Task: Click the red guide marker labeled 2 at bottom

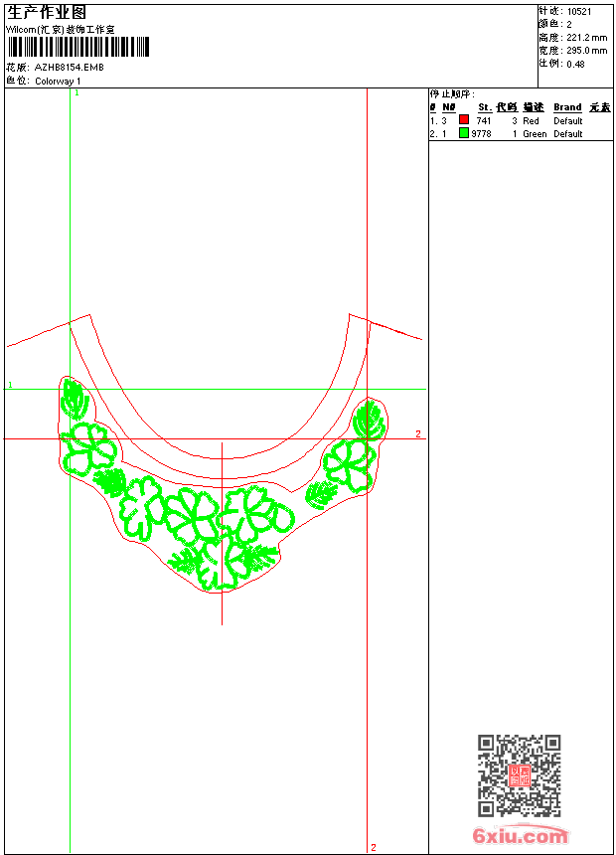Action: [373, 847]
